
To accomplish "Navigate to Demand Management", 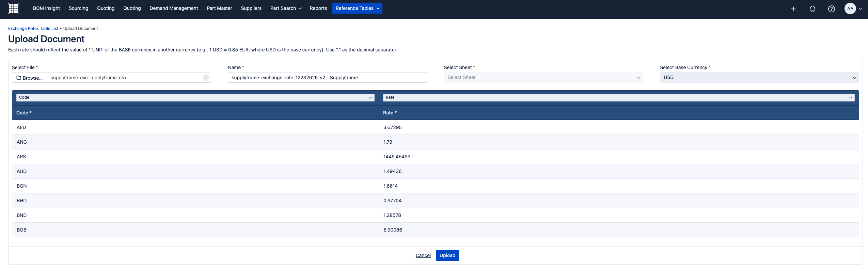I will (x=173, y=9).
